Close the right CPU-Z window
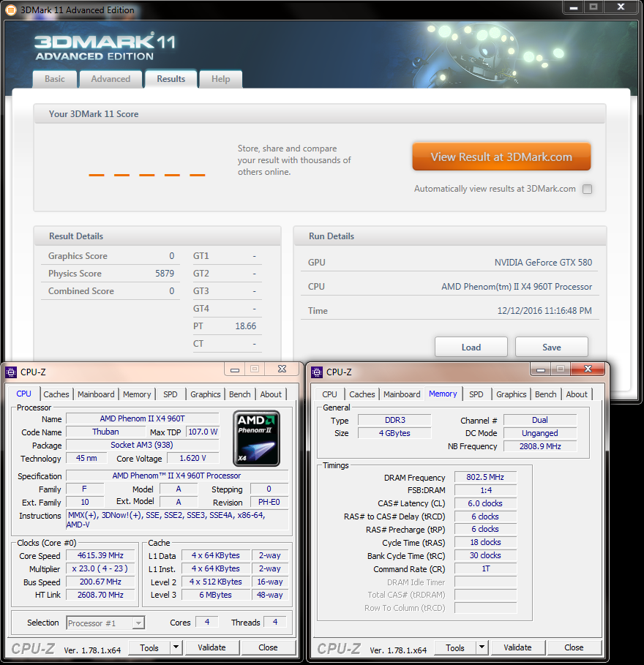The width and height of the screenshot is (644, 665). point(588,369)
